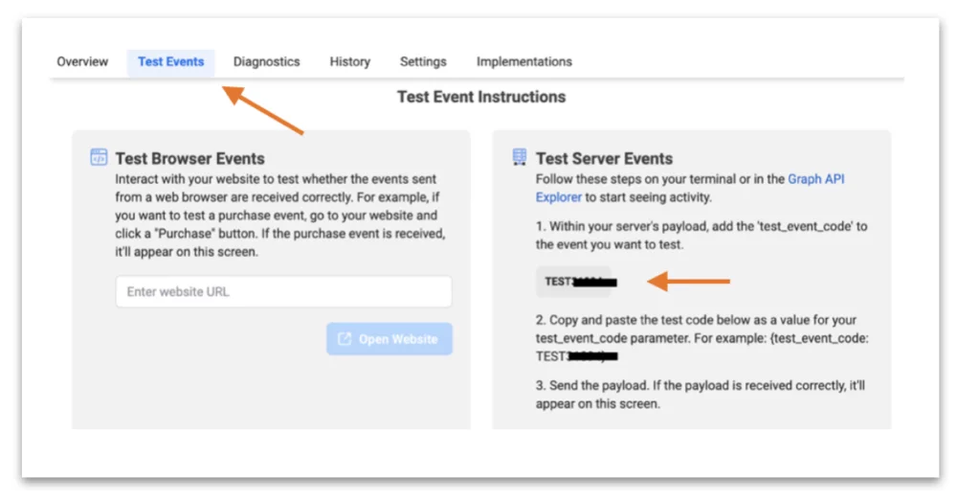The image size is (980, 501).
Task: Click step 1 test_event_code instruction text
Action: point(702,236)
